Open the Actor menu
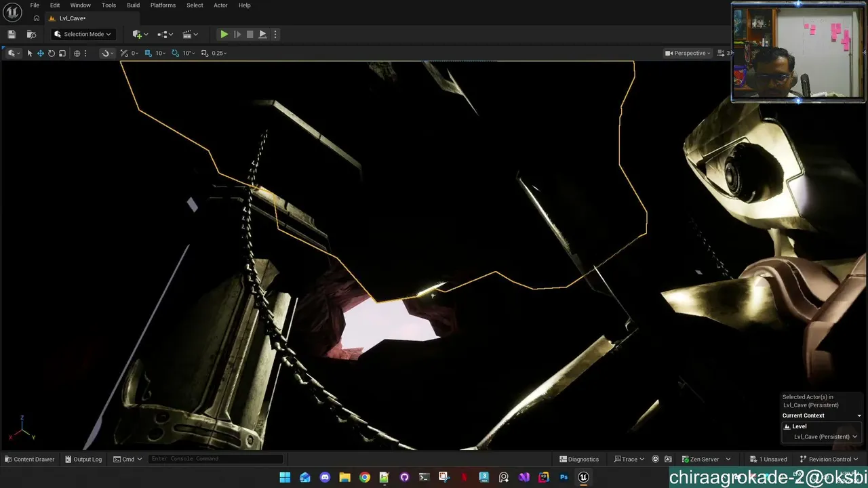This screenshot has height=488, width=868. click(x=220, y=5)
